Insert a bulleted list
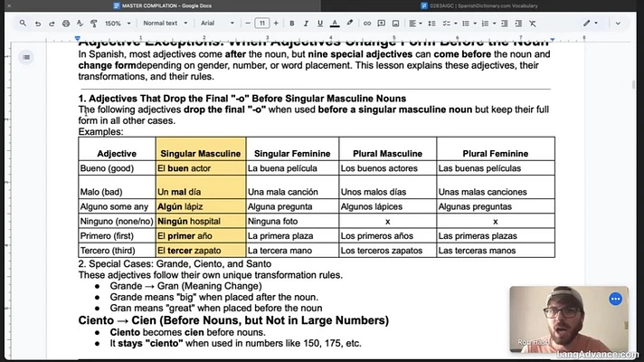Screen dimensions: 644x362 [466, 24]
